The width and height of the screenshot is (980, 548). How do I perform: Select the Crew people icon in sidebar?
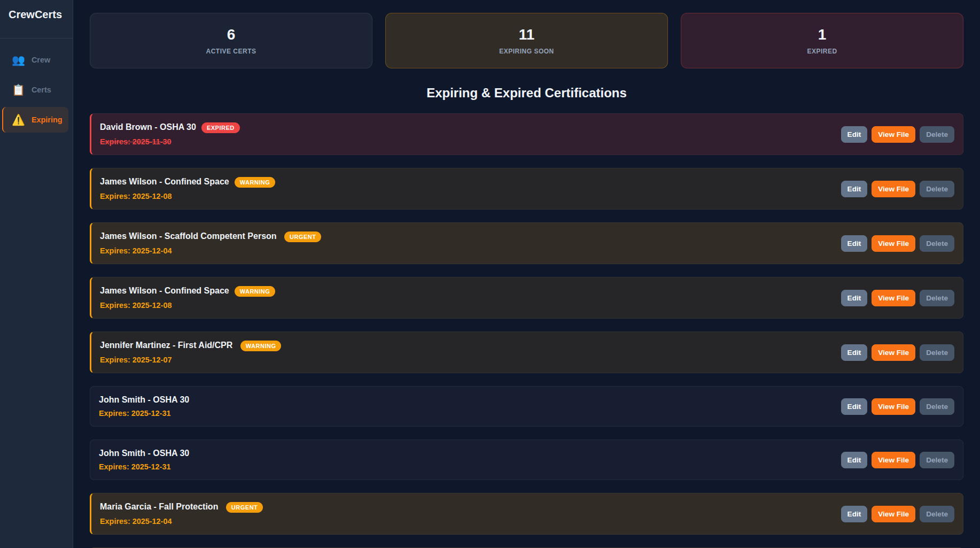click(x=18, y=60)
